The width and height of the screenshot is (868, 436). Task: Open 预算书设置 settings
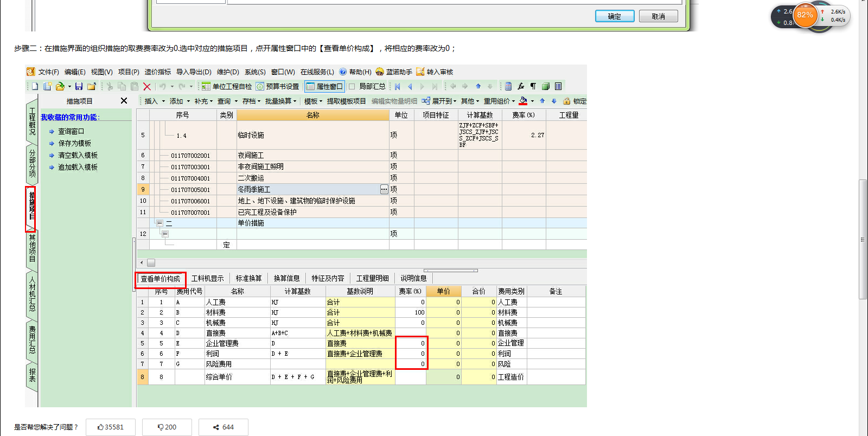click(277, 86)
